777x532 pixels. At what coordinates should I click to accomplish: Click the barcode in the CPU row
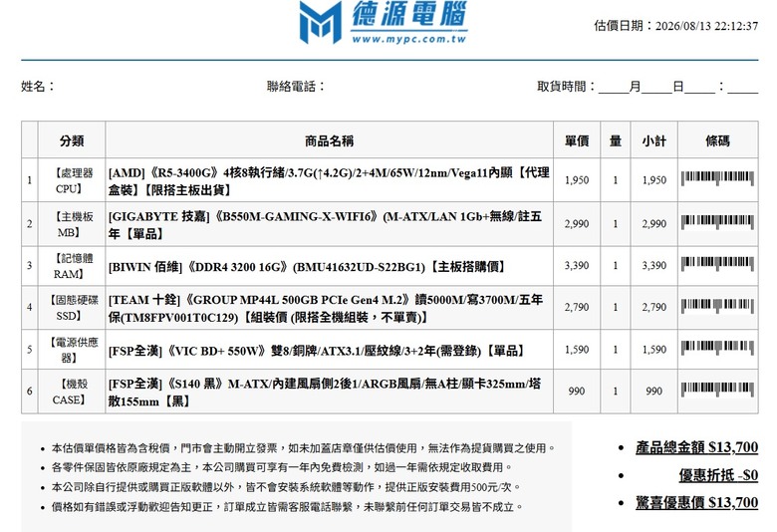point(717,178)
